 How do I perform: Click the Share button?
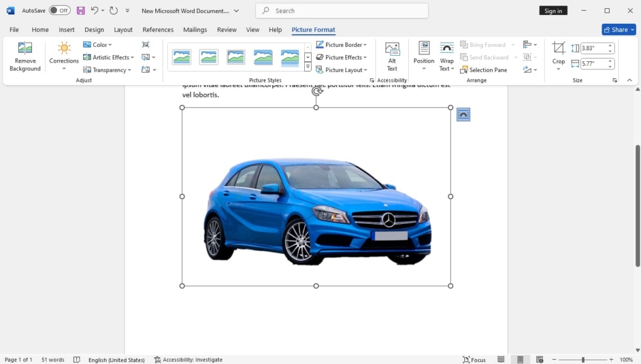(x=618, y=29)
